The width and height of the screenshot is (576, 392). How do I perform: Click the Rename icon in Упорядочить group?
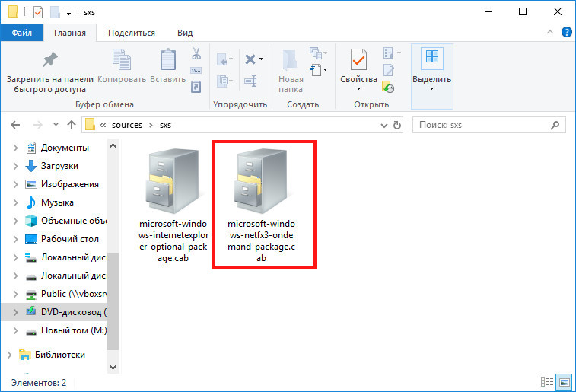250,81
